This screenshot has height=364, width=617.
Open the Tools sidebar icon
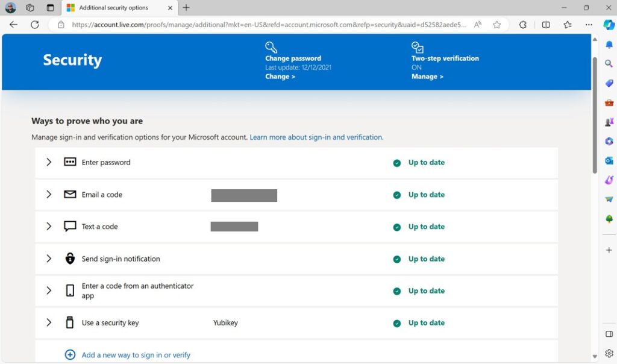point(608,102)
